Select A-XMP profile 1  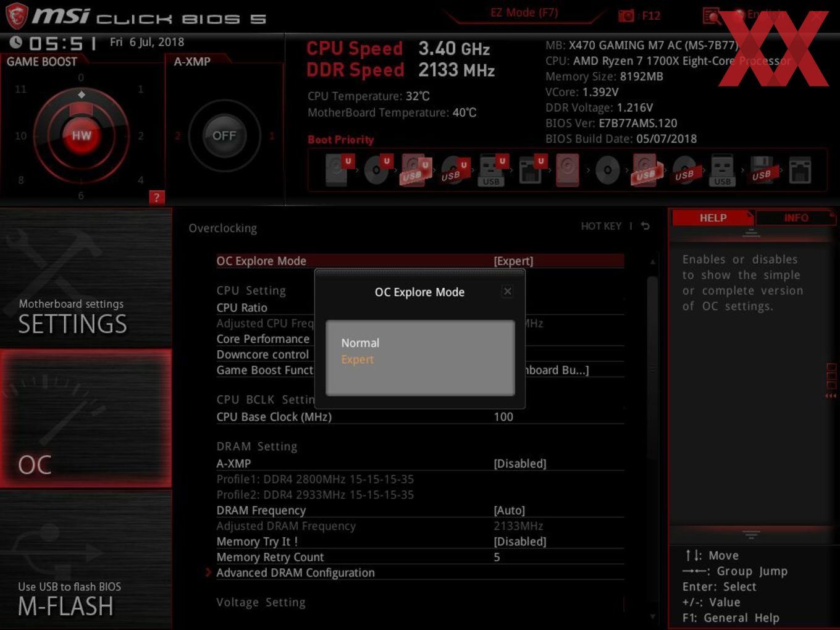pos(272,136)
